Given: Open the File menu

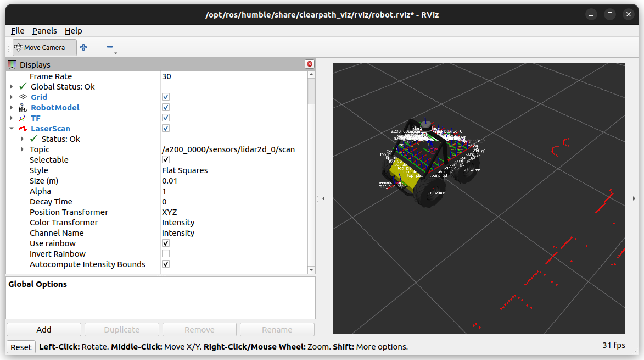Looking at the screenshot, I should pyautogui.click(x=18, y=31).
